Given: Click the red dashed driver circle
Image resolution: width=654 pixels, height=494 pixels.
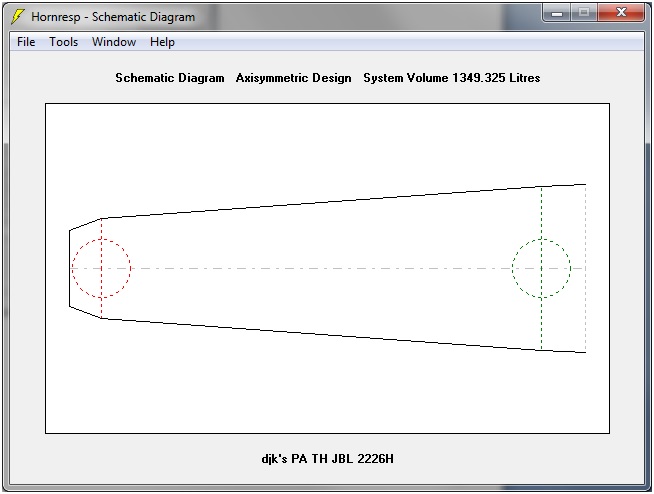Looking at the screenshot, I should (101, 268).
